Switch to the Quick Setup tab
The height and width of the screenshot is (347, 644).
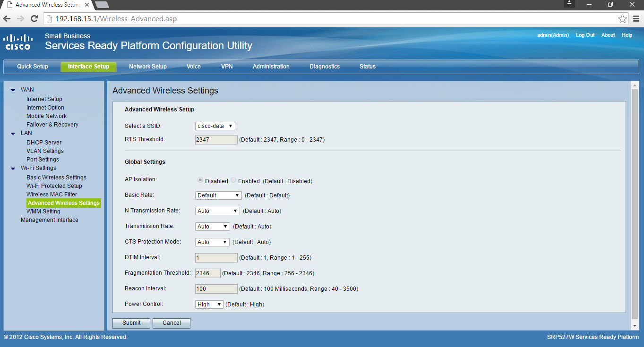click(33, 67)
